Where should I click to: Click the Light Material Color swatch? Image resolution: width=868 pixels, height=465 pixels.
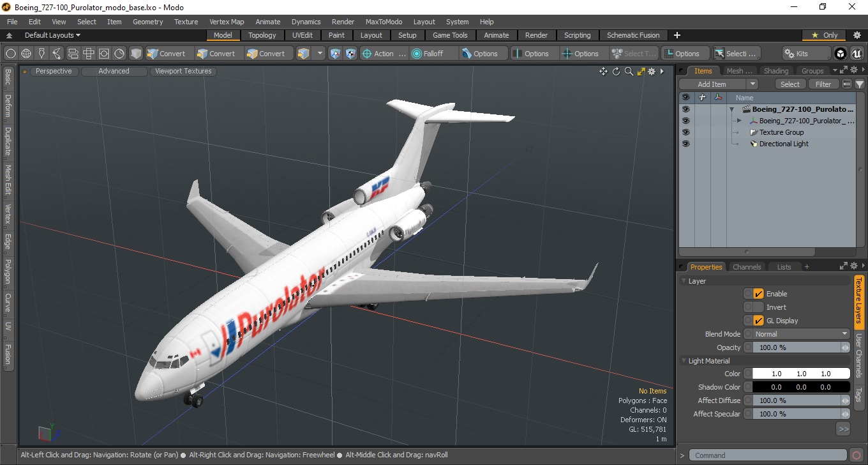802,374
